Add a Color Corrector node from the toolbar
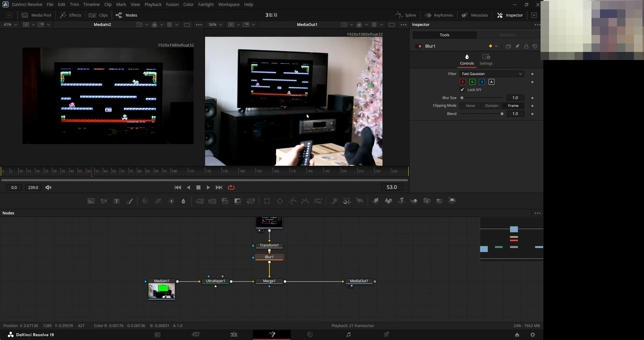The image size is (644, 340). 145,201
